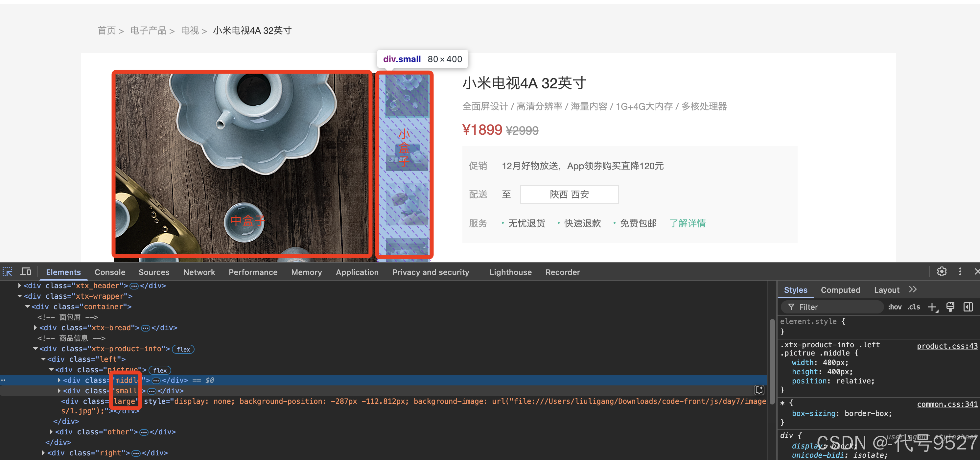Viewport: 980px width, 460px height.
Task: Toggle flex badge on xtx-product-info div
Action: [x=183, y=349]
